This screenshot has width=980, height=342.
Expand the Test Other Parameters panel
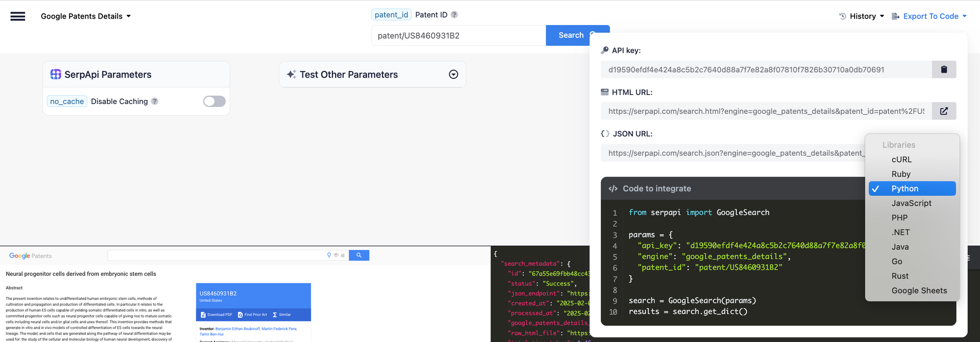[x=454, y=74]
